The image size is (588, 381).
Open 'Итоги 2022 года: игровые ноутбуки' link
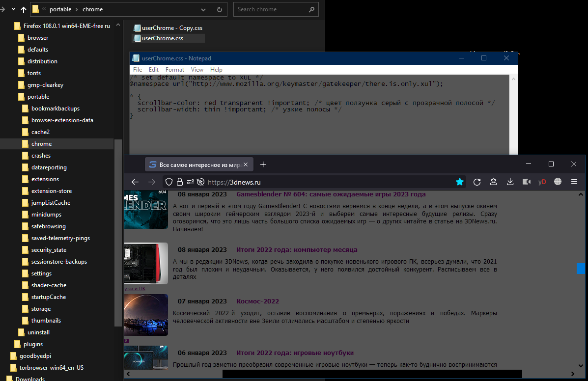pyautogui.click(x=295, y=353)
